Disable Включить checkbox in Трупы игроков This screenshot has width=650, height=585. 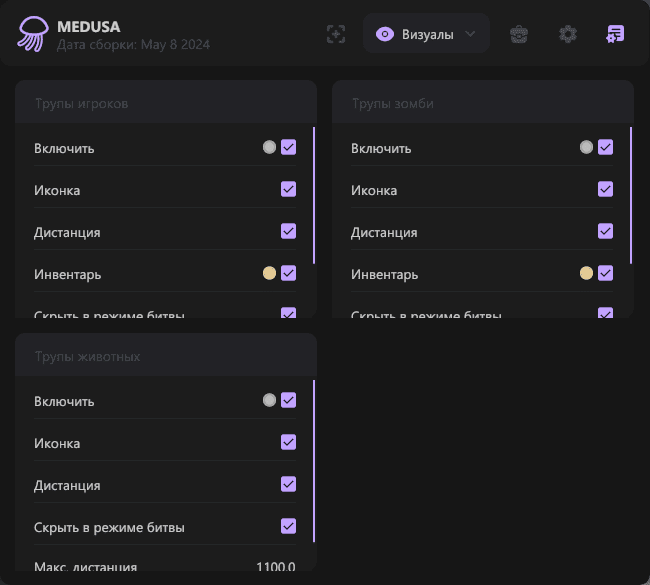click(x=289, y=148)
